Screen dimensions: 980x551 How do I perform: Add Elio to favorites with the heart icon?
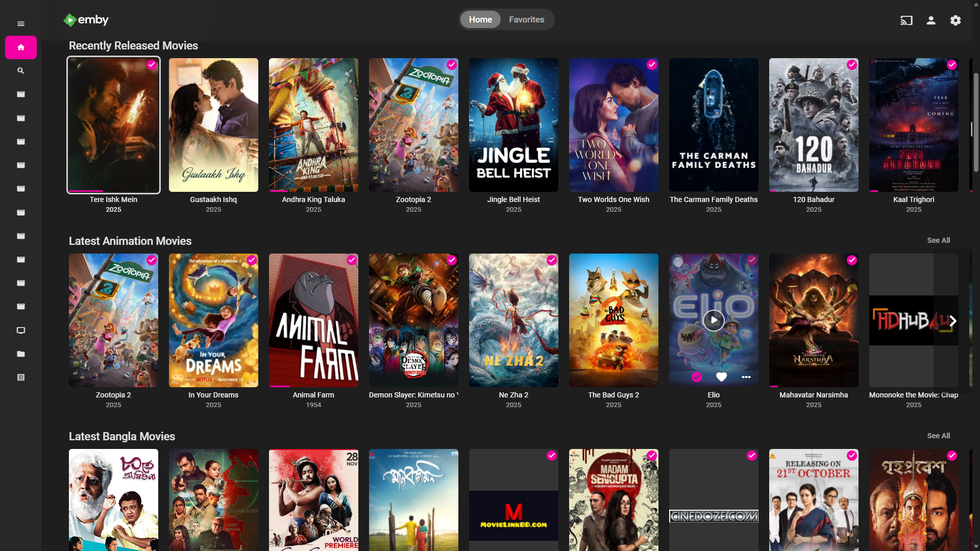click(x=721, y=377)
